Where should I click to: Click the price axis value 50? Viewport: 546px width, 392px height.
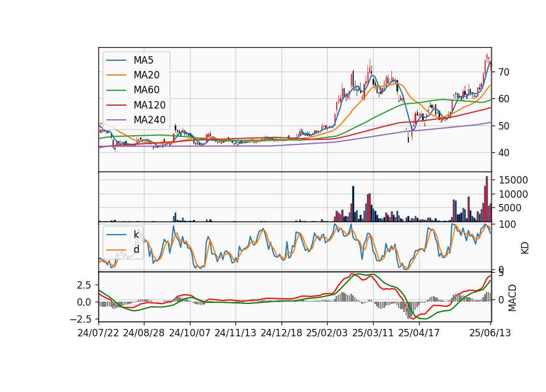[x=504, y=126]
